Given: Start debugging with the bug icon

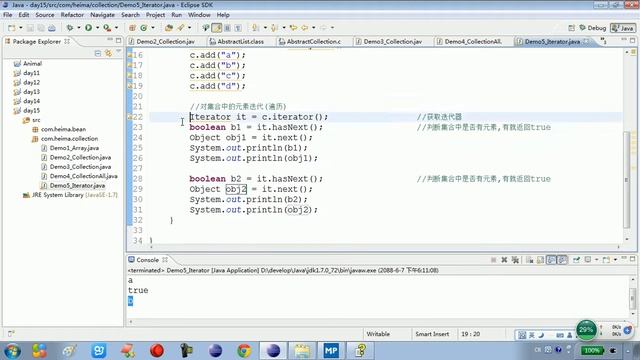Looking at the screenshot, I should (x=70, y=28).
